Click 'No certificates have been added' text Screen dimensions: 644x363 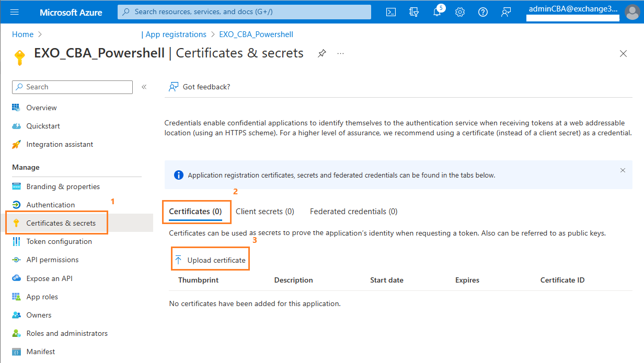pyautogui.click(x=255, y=303)
